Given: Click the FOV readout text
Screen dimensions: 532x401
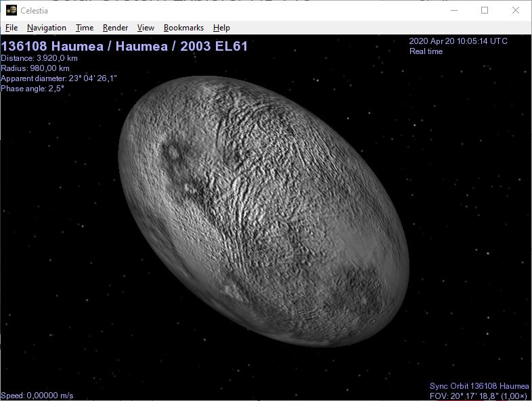Looking at the screenshot, I should [479, 396].
